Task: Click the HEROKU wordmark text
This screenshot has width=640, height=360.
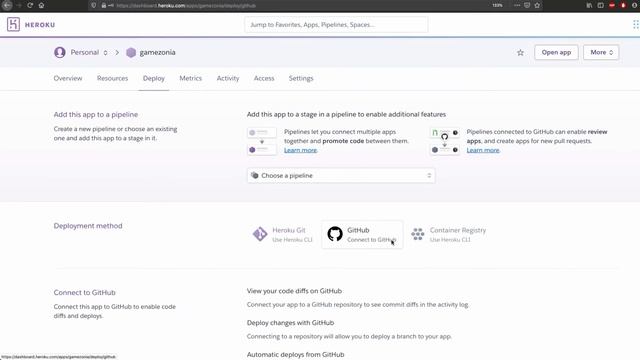Action: [x=40, y=25]
